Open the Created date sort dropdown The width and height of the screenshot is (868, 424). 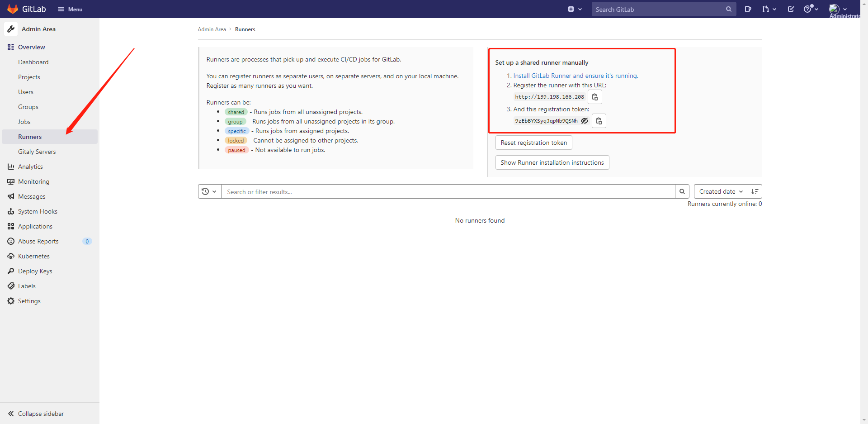(x=721, y=192)
